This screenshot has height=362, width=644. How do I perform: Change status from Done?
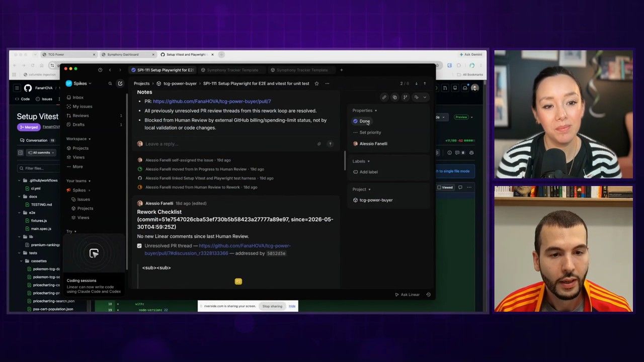click(x=362, y=121)
